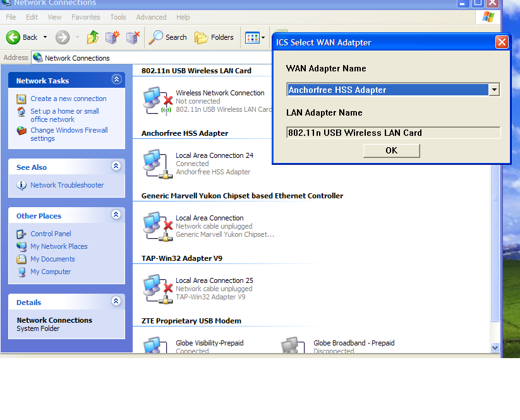Click the Generic Marvell Yukon group header
Image resolution: width=520 pixels, height=420 pixels.
(242, 196)
